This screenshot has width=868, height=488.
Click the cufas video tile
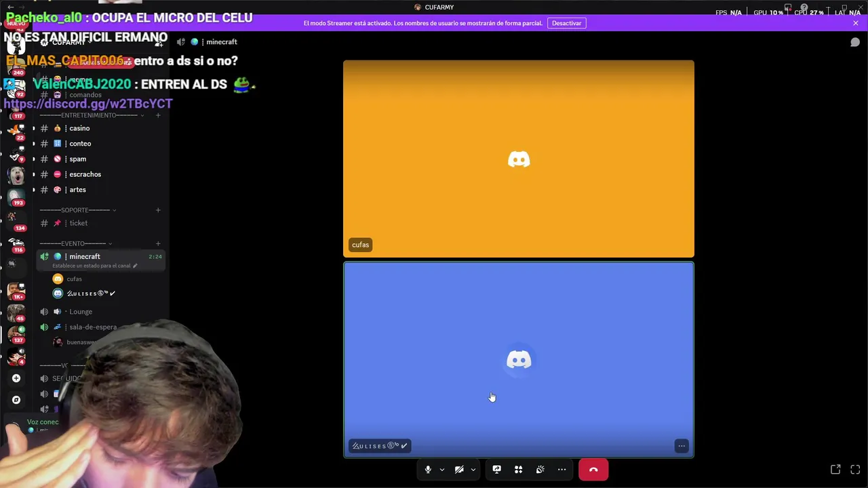tap(519, 159)
